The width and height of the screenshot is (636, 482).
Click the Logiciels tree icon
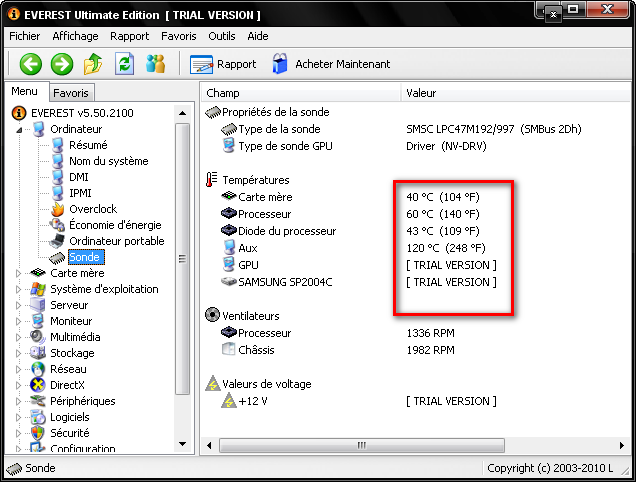(x=38, y=417)
